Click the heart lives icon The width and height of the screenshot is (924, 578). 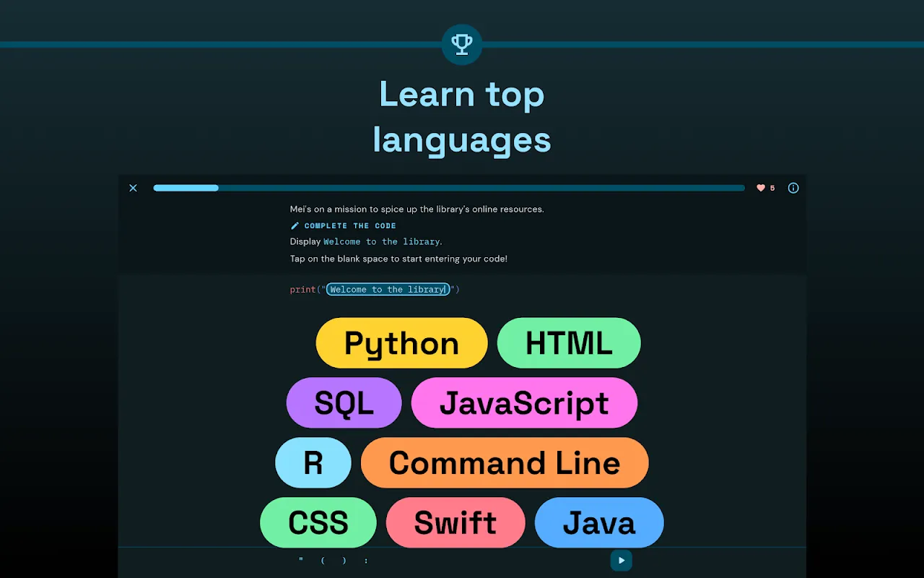(x=760, y=188)
